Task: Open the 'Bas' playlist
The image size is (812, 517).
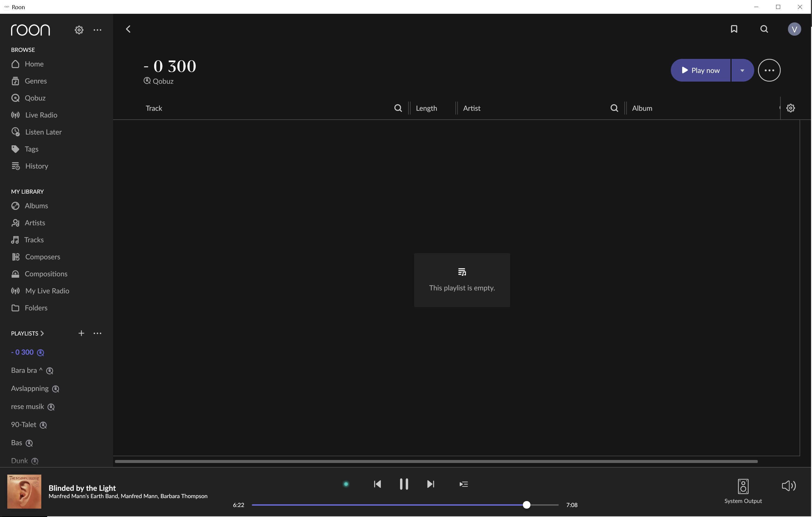Action: click(22, 443)
